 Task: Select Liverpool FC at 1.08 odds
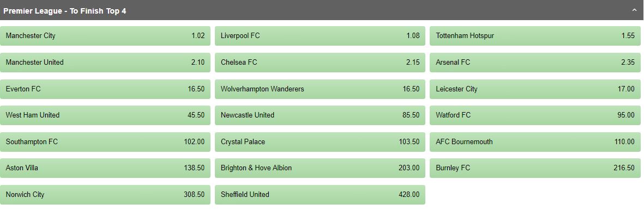tap(320, 36)
